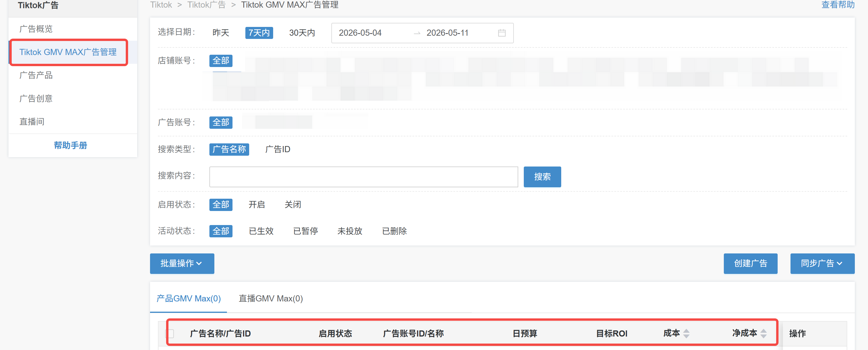Click the 操作 column header
This screenshot has height=350, width=868.
point(797,334)
